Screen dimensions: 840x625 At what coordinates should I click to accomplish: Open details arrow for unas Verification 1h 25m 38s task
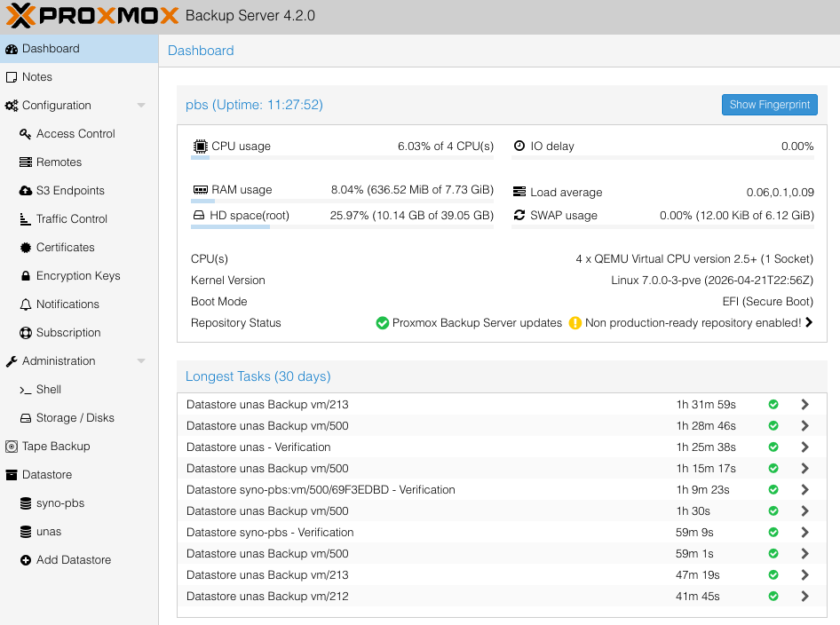coord(804,447)
